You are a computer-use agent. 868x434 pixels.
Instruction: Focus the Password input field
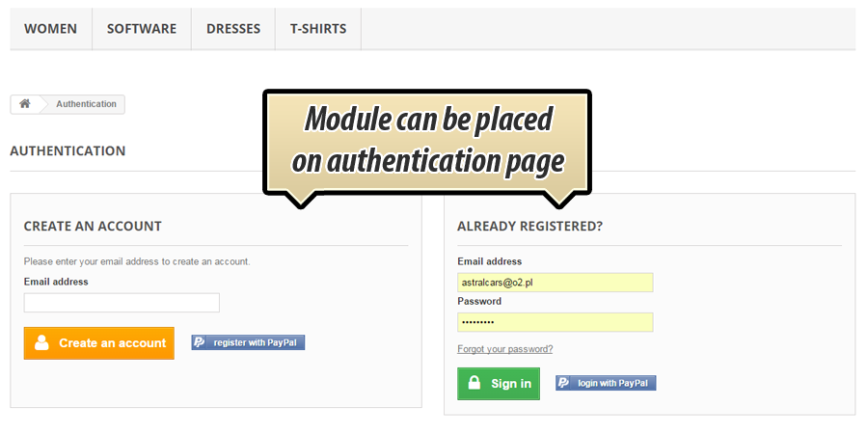(x=555, y=322)
